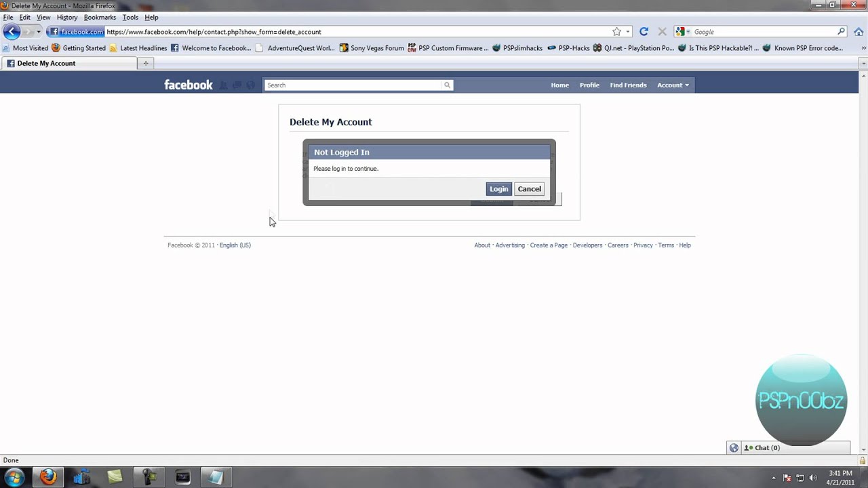Viewport: 868px width, 488px height.
Task: Bookmark this page with the star icon
Action: pos(616,32)
